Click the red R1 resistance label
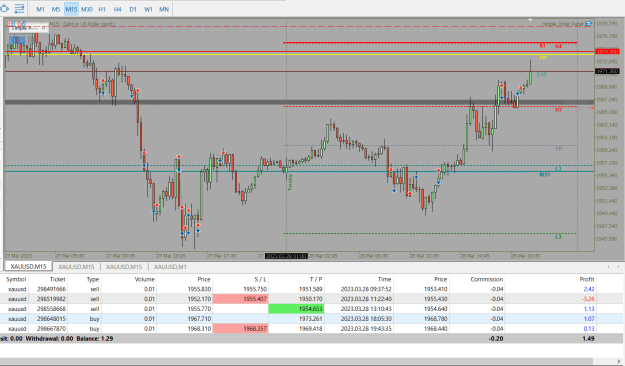The height and width of the screenshot is (366, 625). click(x=542, y=46)
